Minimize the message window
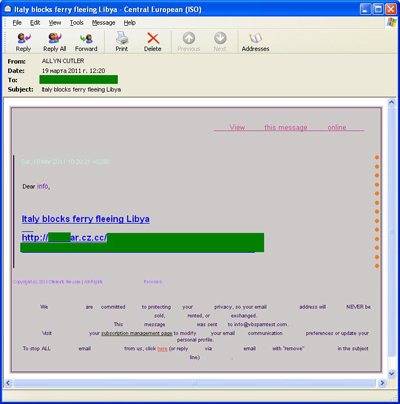Viewport: 400px width, 404px height. (366, 9)
